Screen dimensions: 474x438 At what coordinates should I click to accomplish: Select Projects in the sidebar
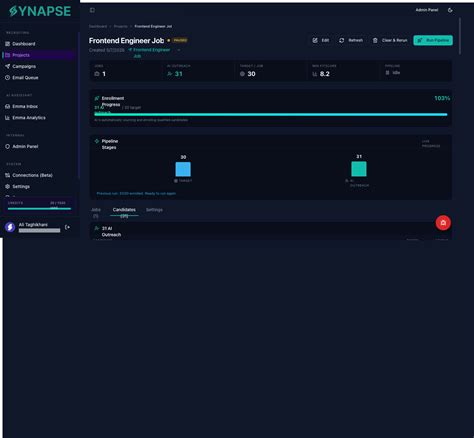38,55
